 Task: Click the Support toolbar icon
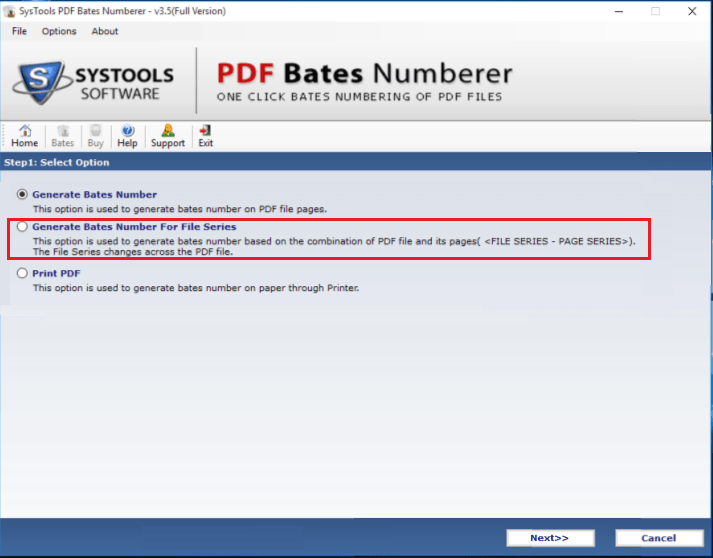click(x=168, y=136)
